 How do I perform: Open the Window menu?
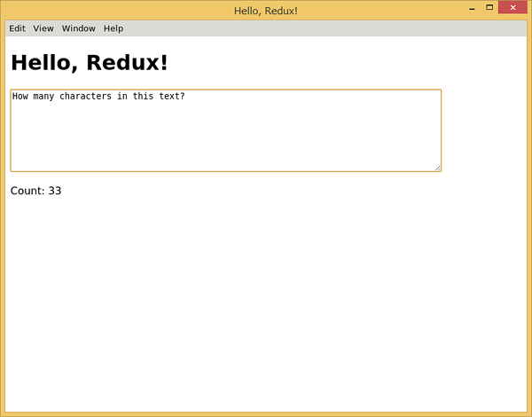78,28
